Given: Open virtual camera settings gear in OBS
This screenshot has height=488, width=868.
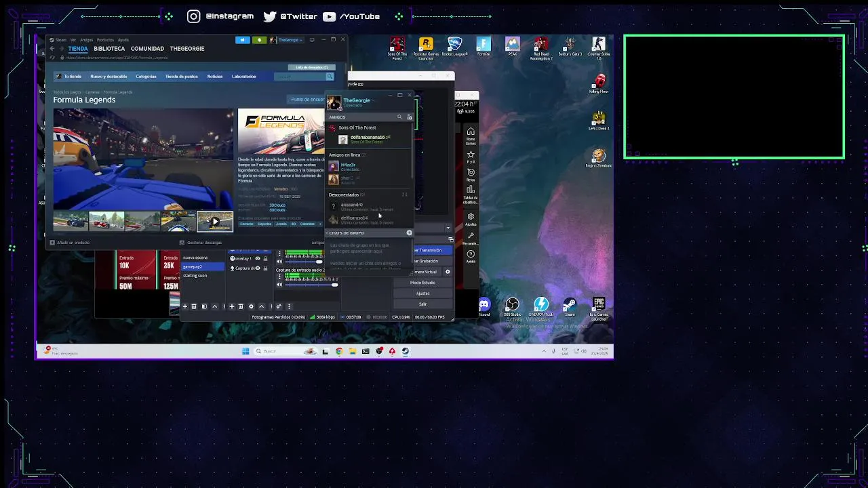Looking at the screenshot, I should (x=448, y=272).
